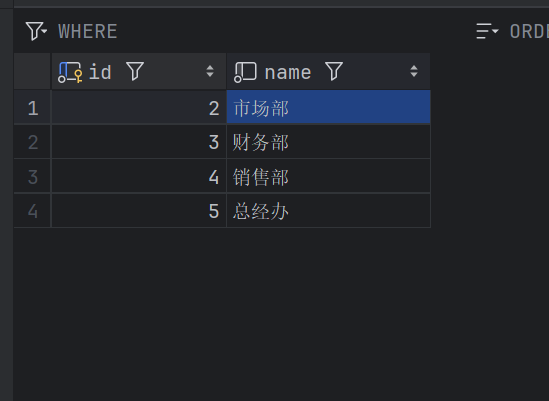Toggle sort order arrows on id column
This screenshot has width=549, height=401.
[x=210, y=71]
